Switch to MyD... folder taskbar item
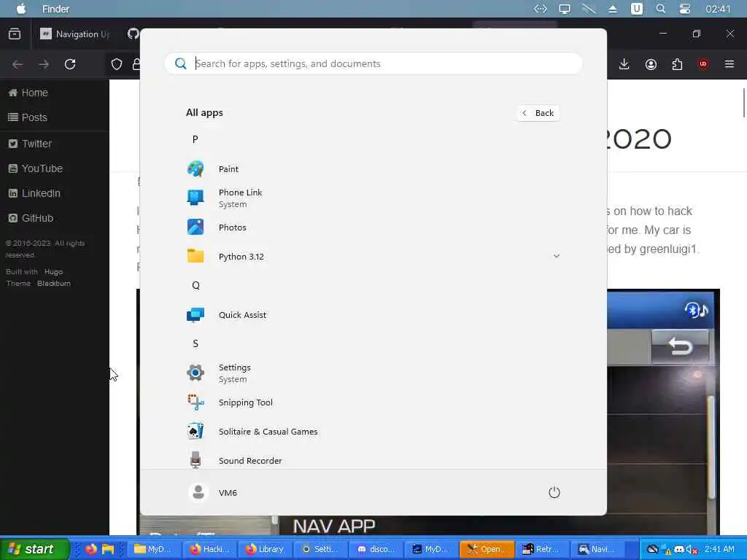Screen dimensions: 747x560 click(x=153, y=549)
